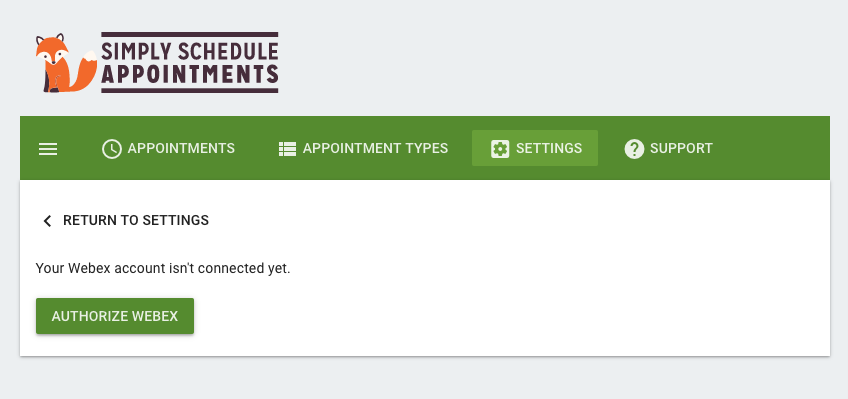Click the Authorize Webex button
Viewport: 848px width, 399px height.
tap(115, 316)
